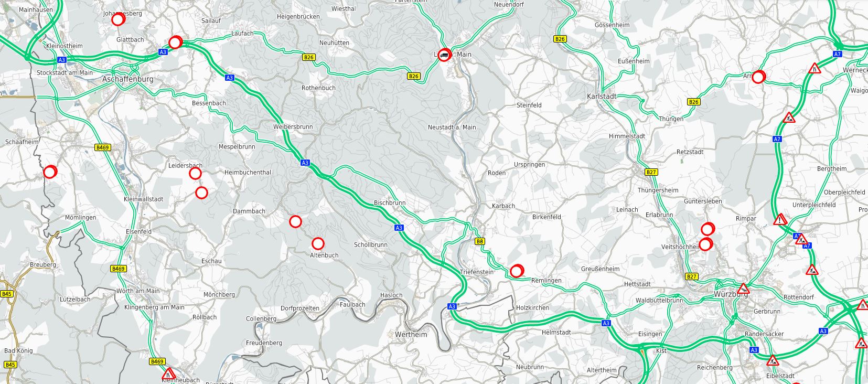Viewport: 868px width, 384px height.
Task: Select the B469 shield above Kleinwallstadt
Action: [103, 148]
